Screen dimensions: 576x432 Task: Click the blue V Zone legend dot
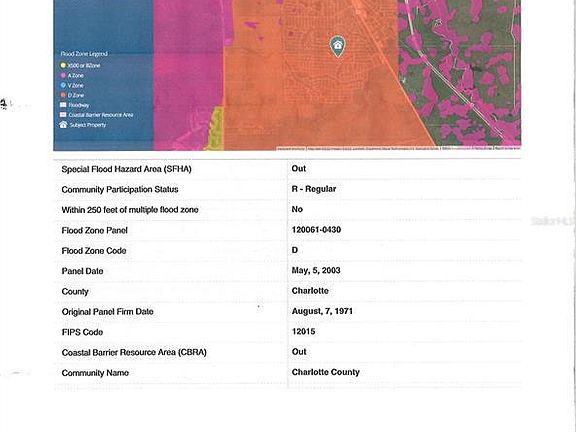[x=63, y=85]
